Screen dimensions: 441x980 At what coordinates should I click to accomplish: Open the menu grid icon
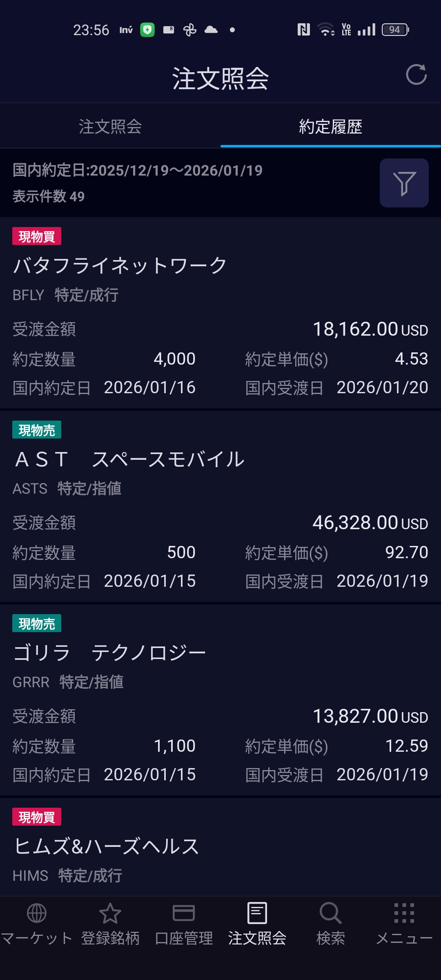[404, 913]
